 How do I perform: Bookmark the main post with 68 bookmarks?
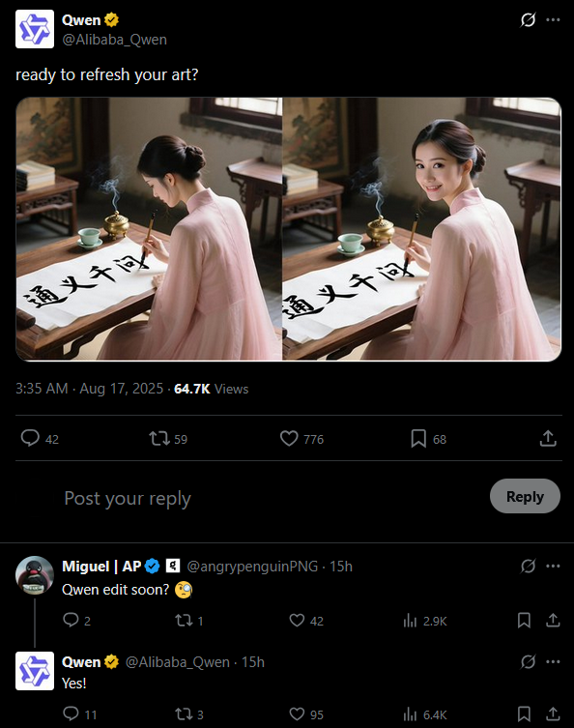coord(418,438)
